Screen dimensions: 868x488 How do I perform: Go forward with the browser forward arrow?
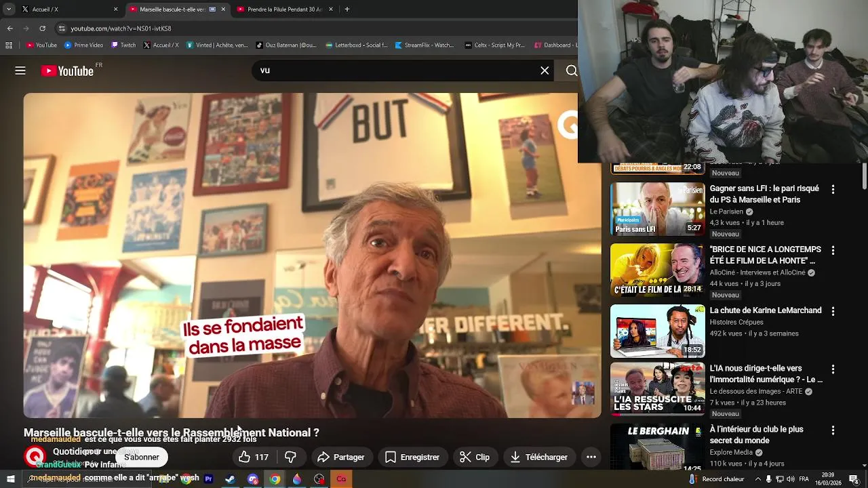coord(26,28)
